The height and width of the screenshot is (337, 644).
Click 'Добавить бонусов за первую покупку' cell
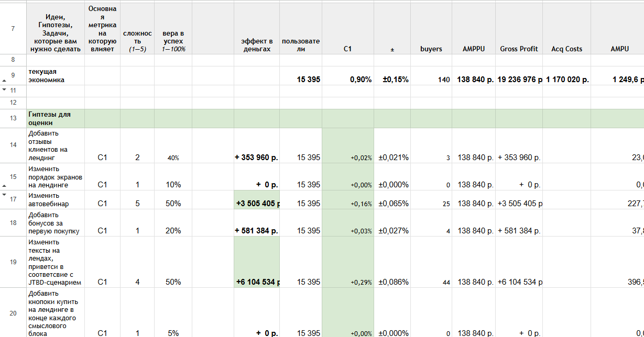[x=56, y=223]
